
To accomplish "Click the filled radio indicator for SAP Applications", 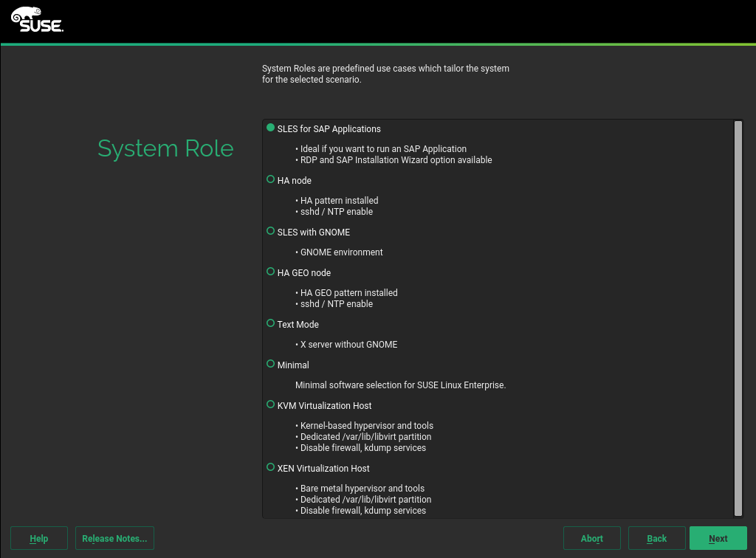I will tap(270, 127).
